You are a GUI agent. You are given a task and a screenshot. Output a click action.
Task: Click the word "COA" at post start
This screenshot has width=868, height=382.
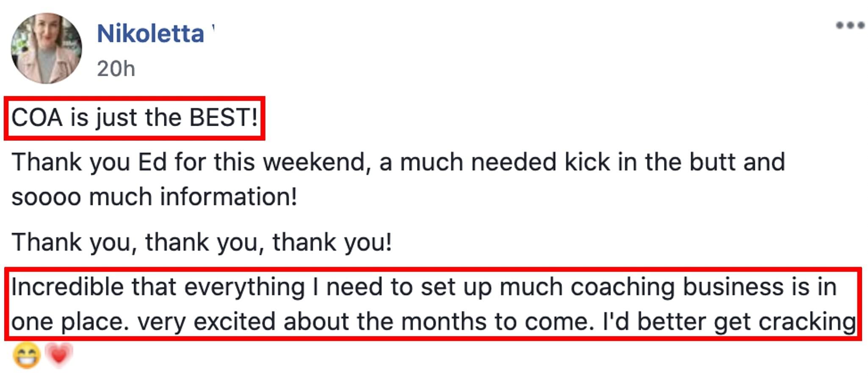[x=37, y=117]
